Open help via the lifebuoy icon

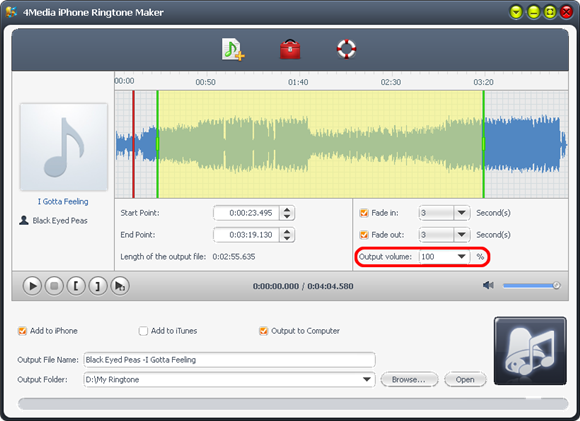(346, 49)
